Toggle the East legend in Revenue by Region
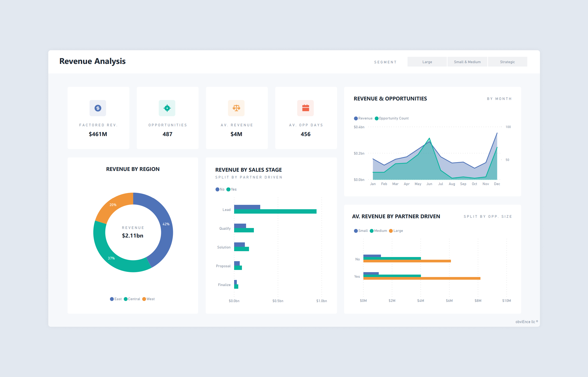The width and height of the screenshot is (588, 377). point(112,299)
